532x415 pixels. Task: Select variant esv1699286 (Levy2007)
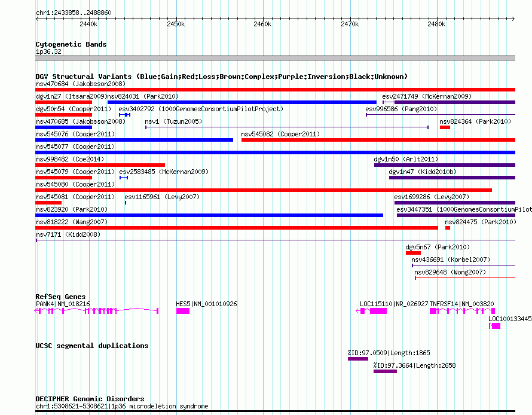(432, 197)
